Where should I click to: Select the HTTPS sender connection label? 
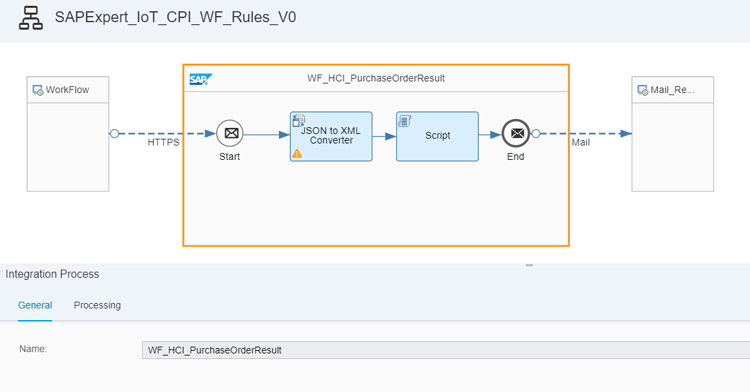tap(163, 142)
